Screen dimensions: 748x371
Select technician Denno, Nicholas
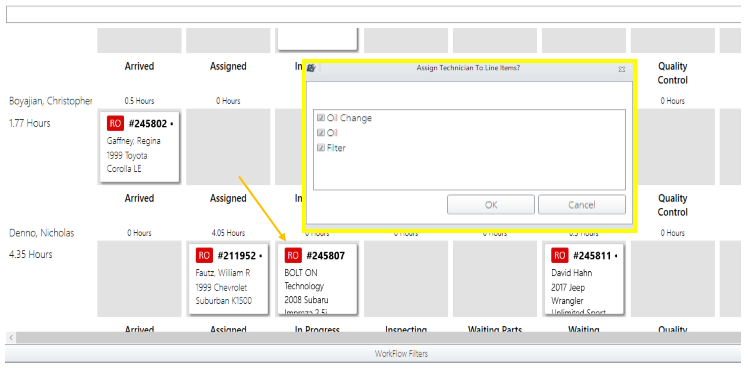[42, 233]
